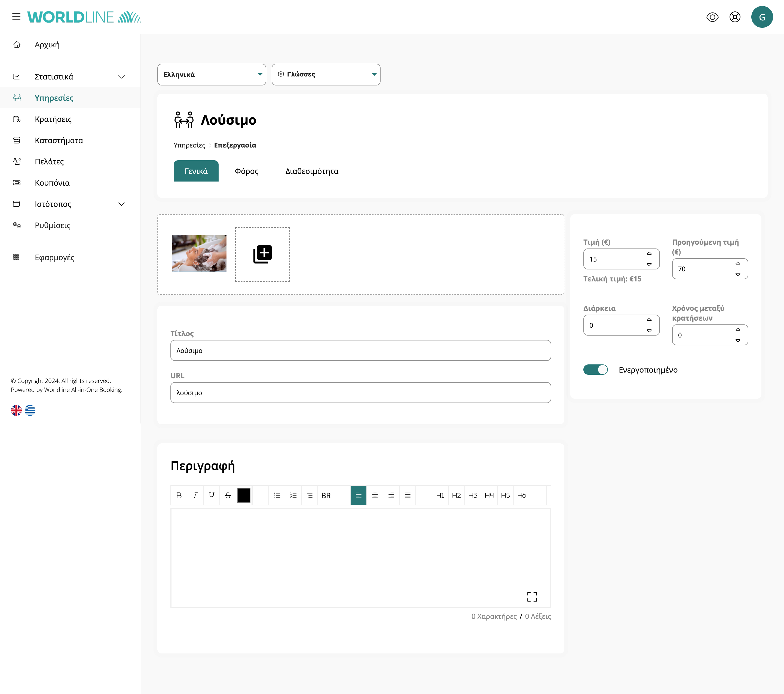Apply bold formatting in description toolbar
Image resolution: width=784 pixels, height=694 pixels.
point(179,495)
